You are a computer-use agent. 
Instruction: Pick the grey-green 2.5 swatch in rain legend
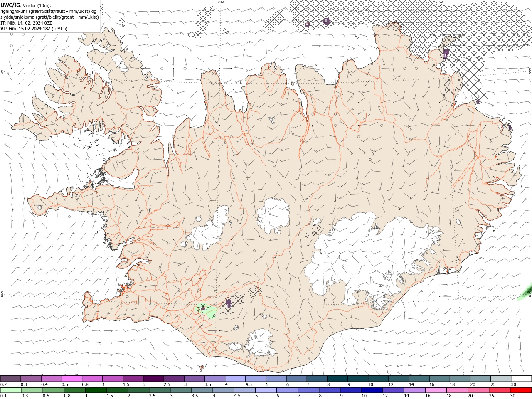click(160, 390)
